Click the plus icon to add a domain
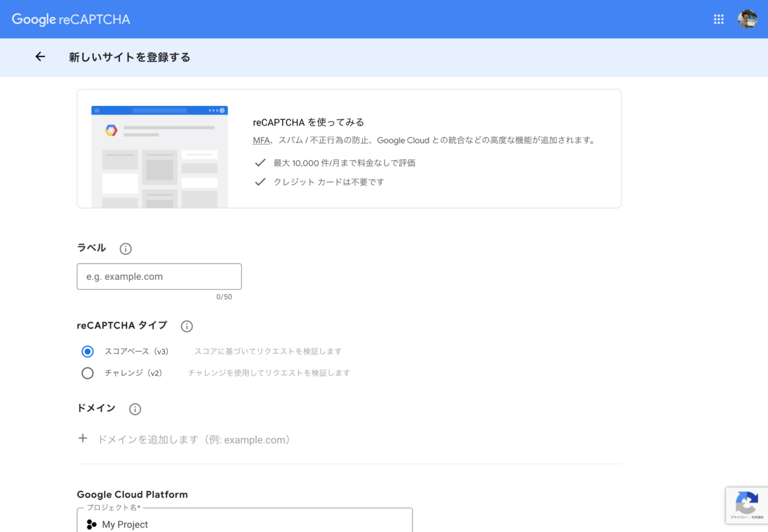The image size is (768, 532). pyautogui.click(x=83, y=438)
